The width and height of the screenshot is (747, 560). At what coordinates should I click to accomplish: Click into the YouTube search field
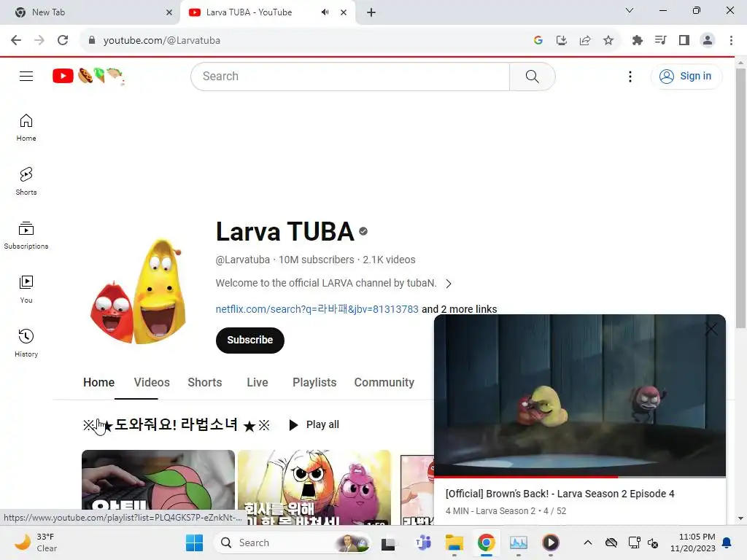[350, 76]
